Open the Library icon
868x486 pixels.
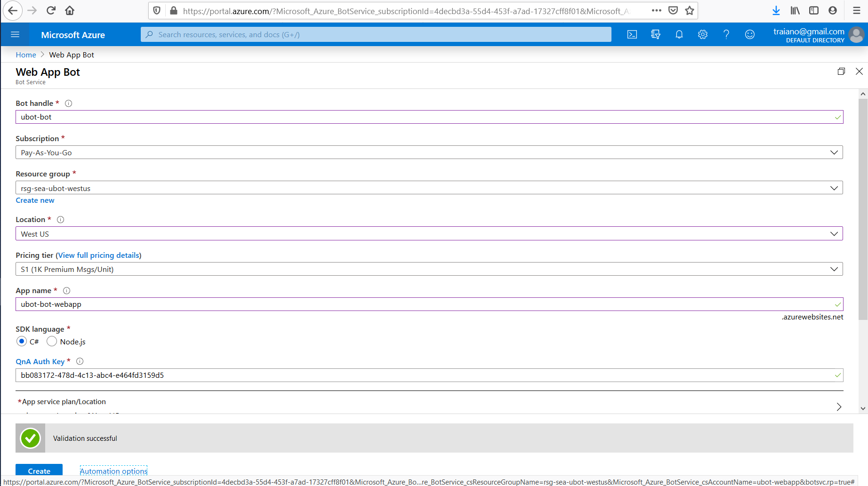pos(795,10)
